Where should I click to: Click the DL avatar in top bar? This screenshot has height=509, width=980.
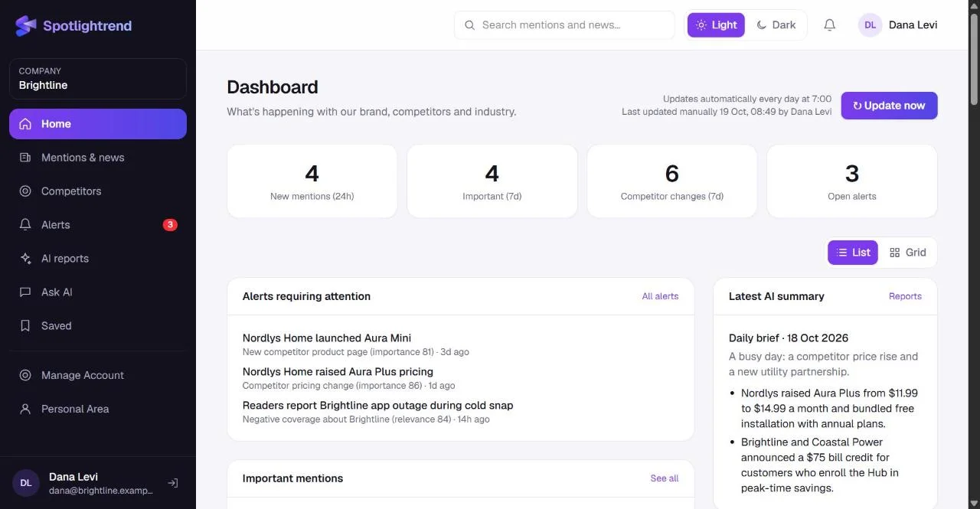[x=870, y=25]
